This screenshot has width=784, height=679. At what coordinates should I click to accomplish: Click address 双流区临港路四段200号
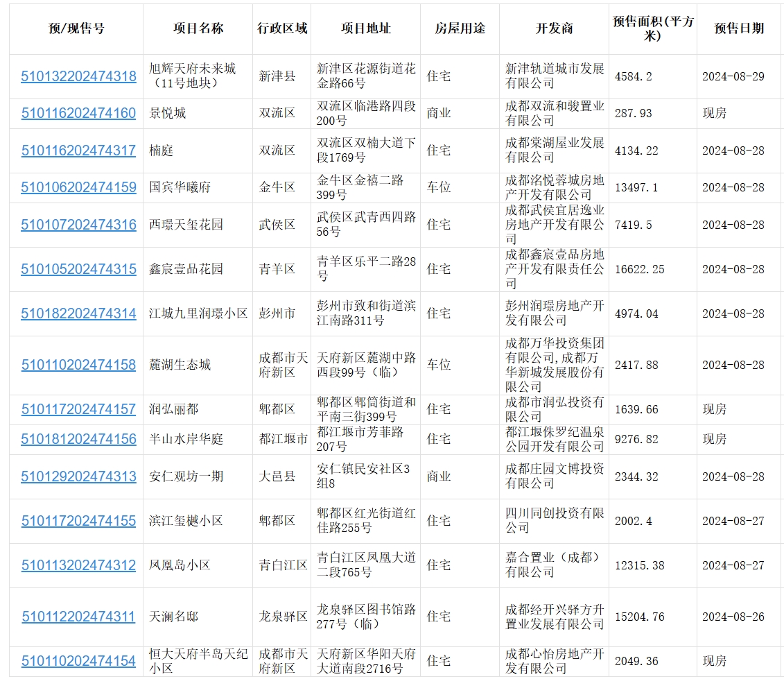[x=366, y=113]
